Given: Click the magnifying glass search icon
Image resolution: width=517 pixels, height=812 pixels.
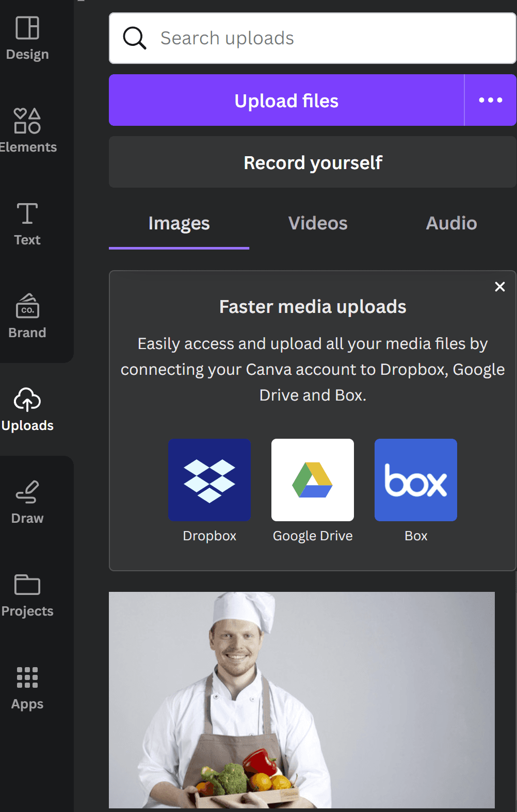Looking at the screenshot, I should 135,38.
